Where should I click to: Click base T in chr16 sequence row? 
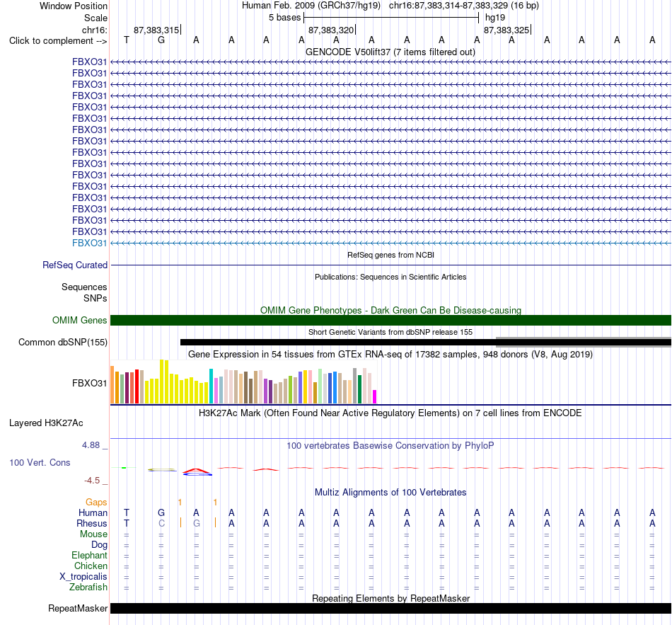[x=127, y=40]
